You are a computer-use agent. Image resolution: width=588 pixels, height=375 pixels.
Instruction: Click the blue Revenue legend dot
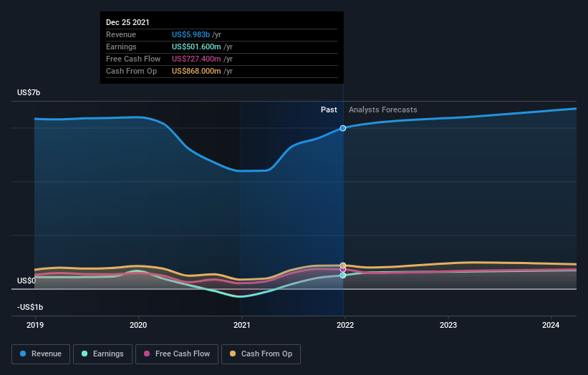(23, 354)
